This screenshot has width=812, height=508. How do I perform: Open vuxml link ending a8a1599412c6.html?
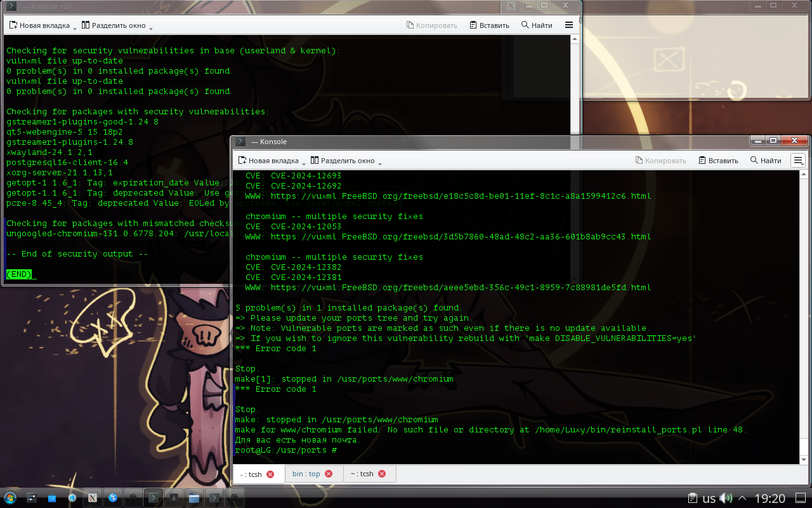coord(461,196)
